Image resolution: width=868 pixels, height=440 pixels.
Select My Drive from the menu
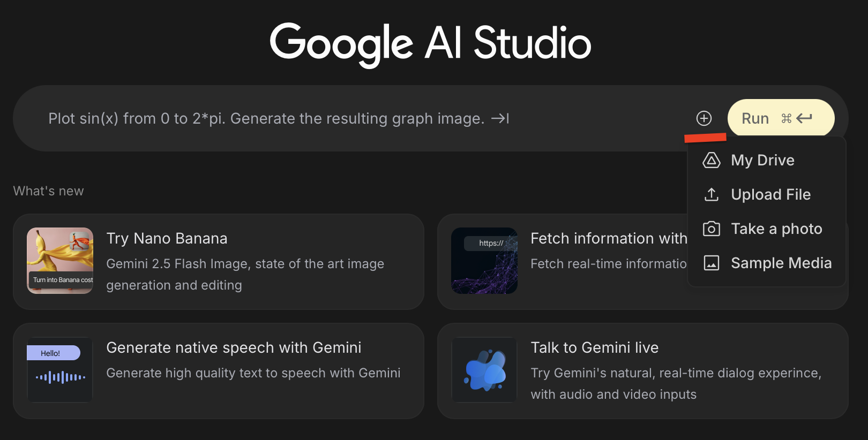tap(762, 160)
